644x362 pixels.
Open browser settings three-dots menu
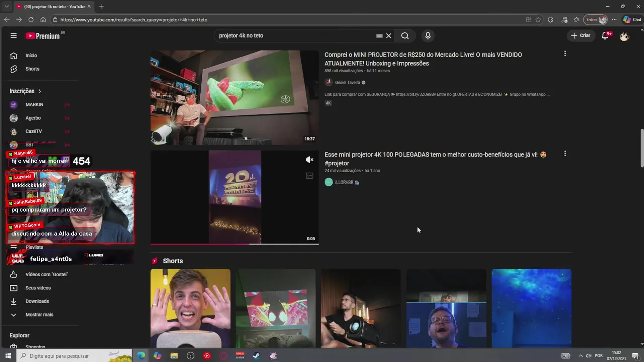coord(614,20)
